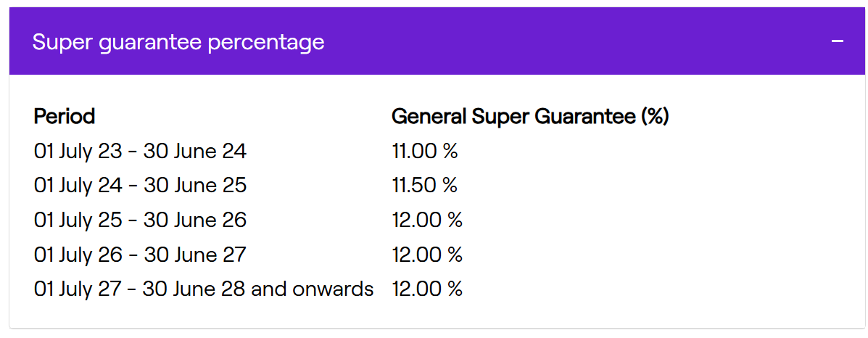
Task: Click the 01 July 23 - 30 June 24 period
Action: tap(140, 151)
